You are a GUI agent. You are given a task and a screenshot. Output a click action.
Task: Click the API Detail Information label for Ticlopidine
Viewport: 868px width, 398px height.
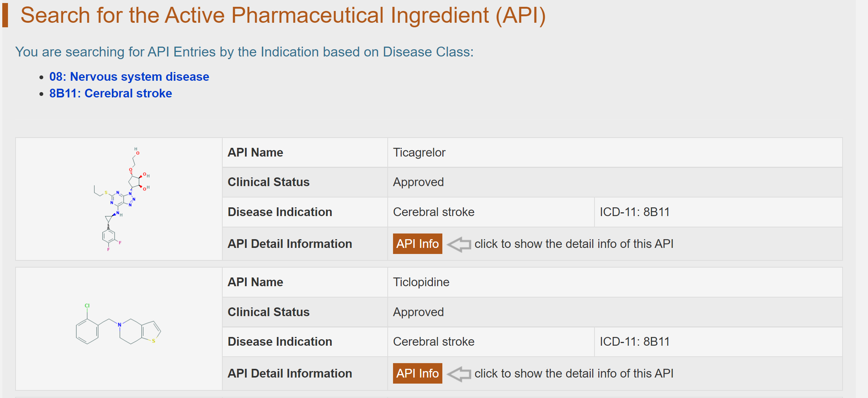click(289, 373)
